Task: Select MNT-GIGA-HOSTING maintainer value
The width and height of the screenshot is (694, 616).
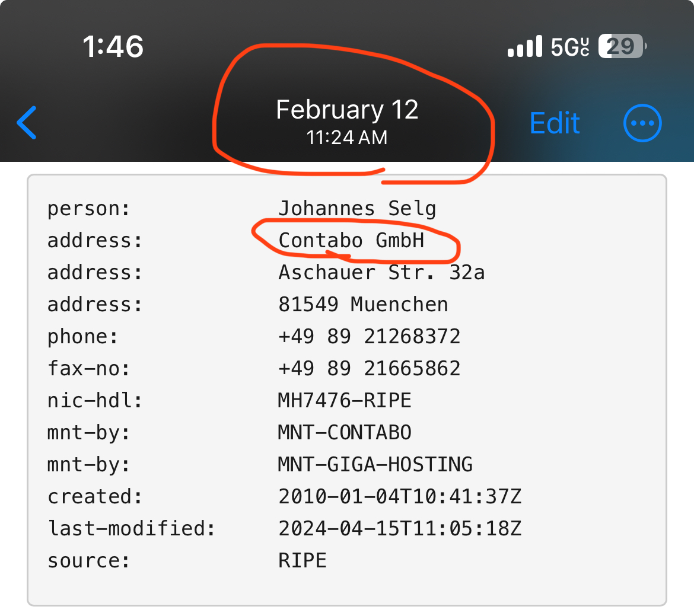Action: tap(375, 465)
